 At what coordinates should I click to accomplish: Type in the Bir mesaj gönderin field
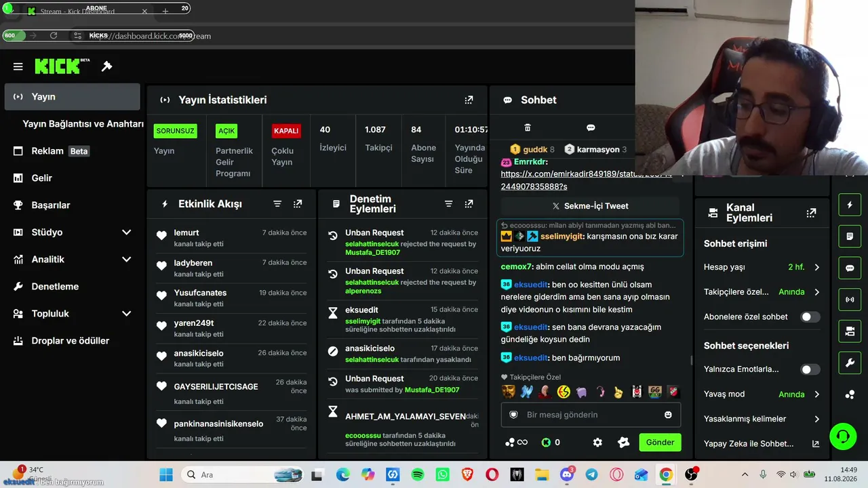(591, 415)
